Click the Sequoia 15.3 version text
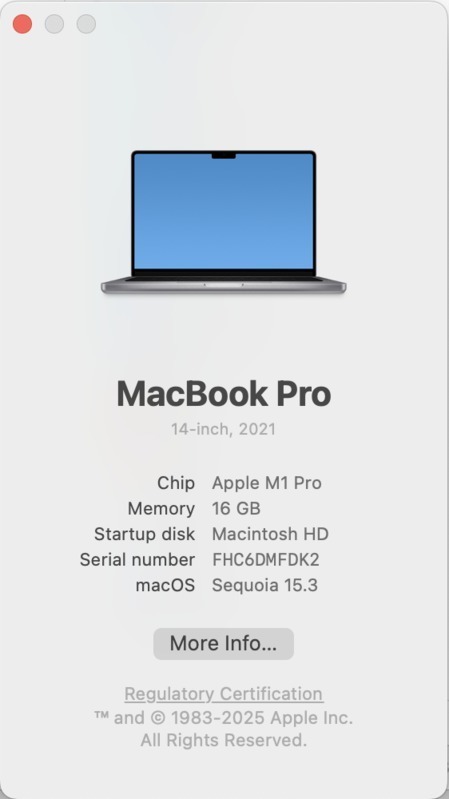The width and height of the screenshot is (449, 799). pos(265,585)
